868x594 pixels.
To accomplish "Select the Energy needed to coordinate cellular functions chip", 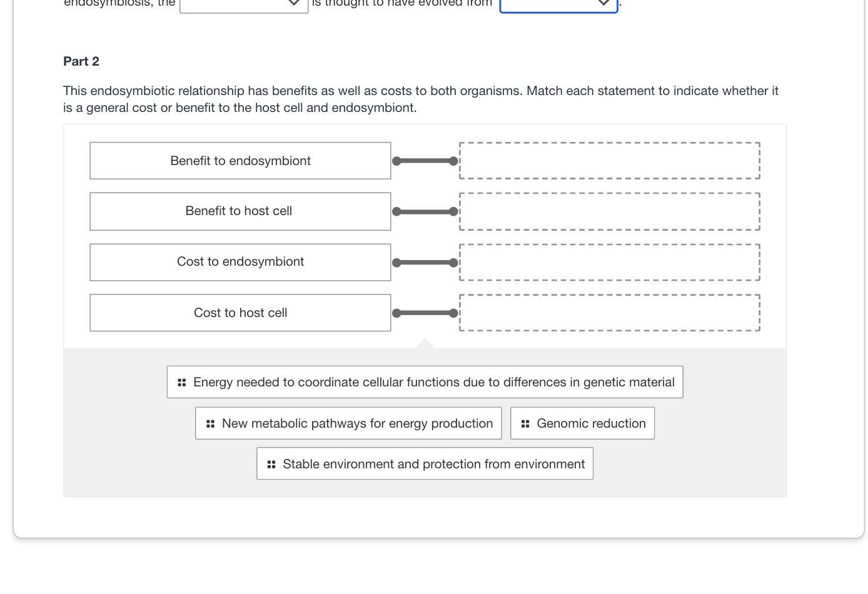I will (434, 382).
